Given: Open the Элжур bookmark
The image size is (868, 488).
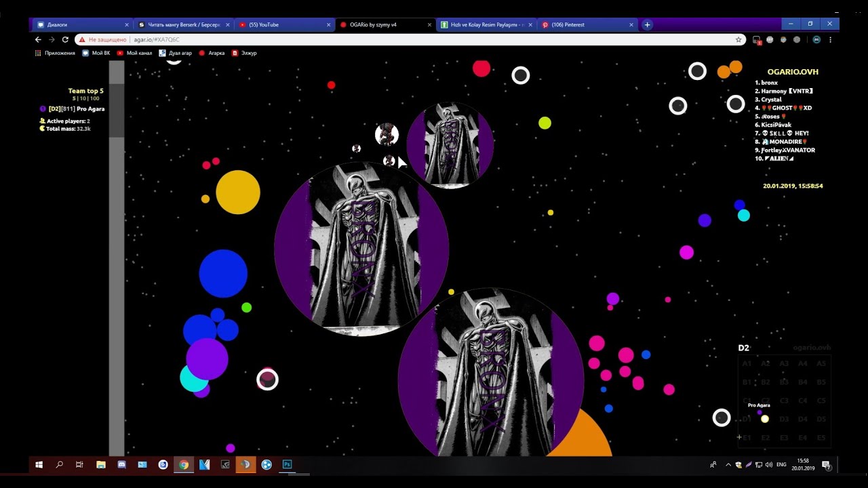Looking at the screenshot, I should 244,53.
